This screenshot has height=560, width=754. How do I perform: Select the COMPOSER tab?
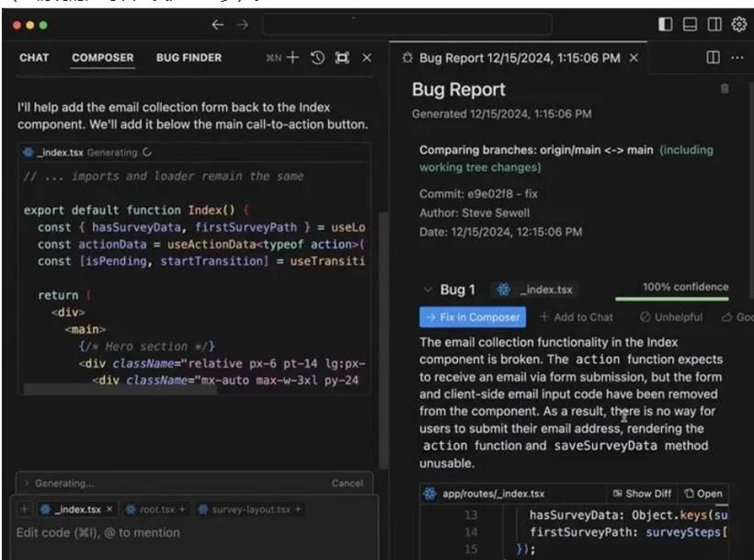(x=102, y=58)
